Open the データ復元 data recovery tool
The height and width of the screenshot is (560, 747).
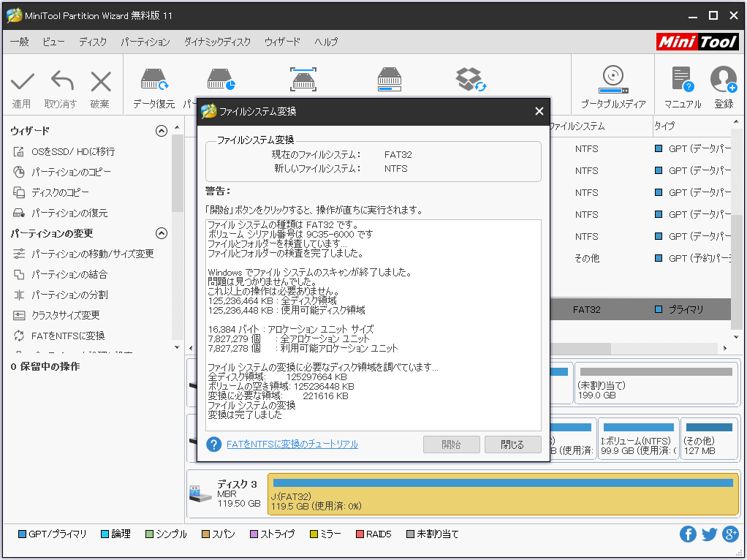tap(153, 82)
